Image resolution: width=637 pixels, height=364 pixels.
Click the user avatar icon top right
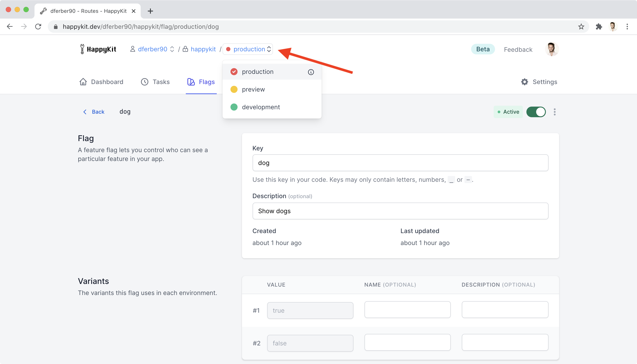[x=552, y=50]
